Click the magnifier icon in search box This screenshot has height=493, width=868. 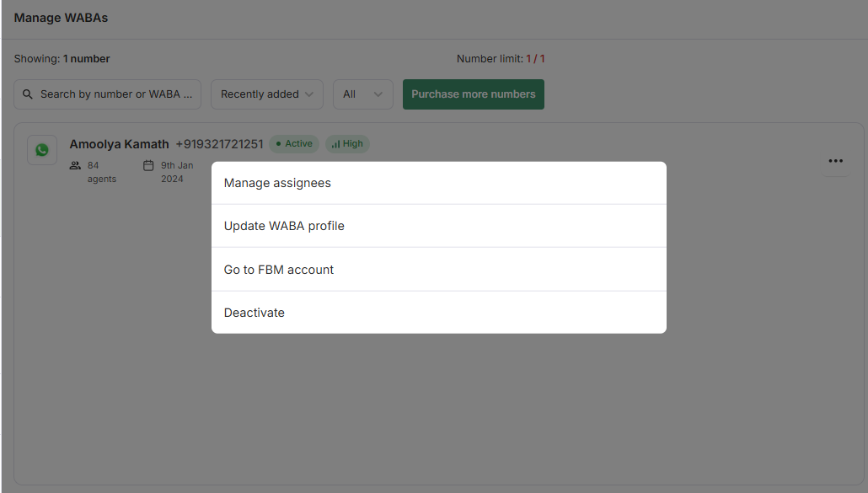point(28,94)
